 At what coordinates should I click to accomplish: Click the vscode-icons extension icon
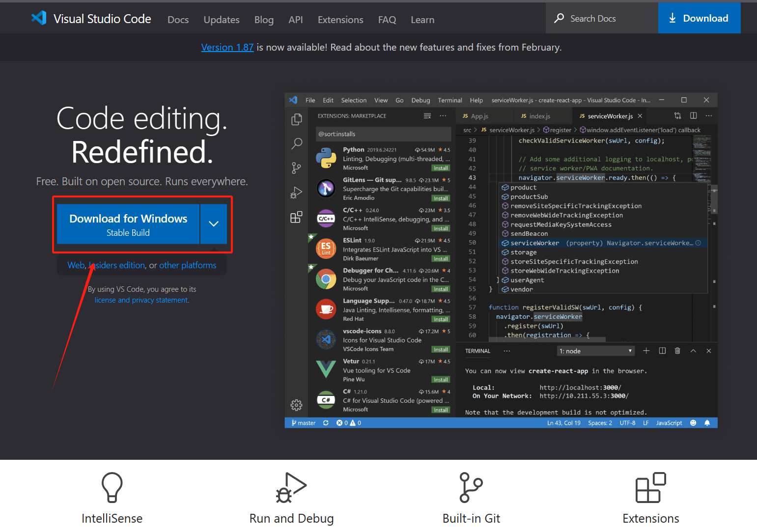coord(326,339)
